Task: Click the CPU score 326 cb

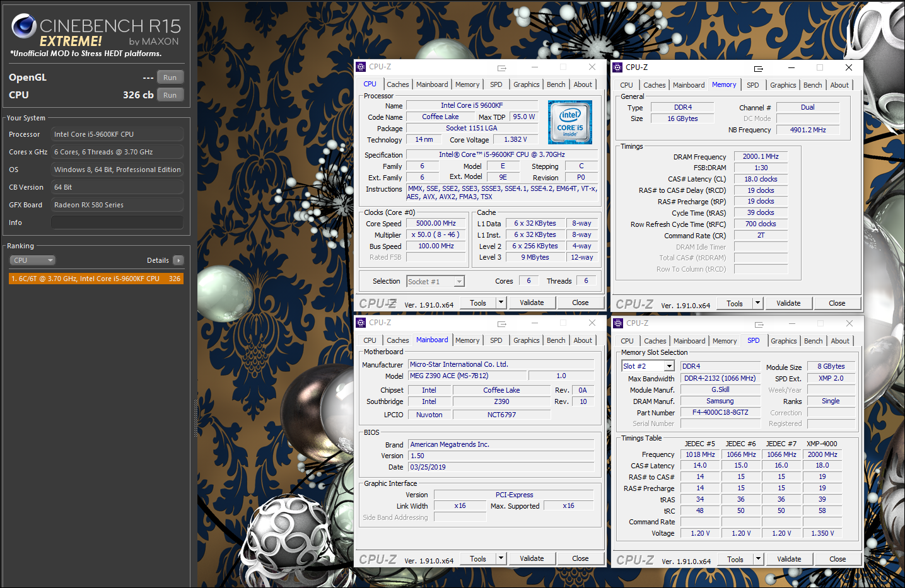Action: [138, 95]
